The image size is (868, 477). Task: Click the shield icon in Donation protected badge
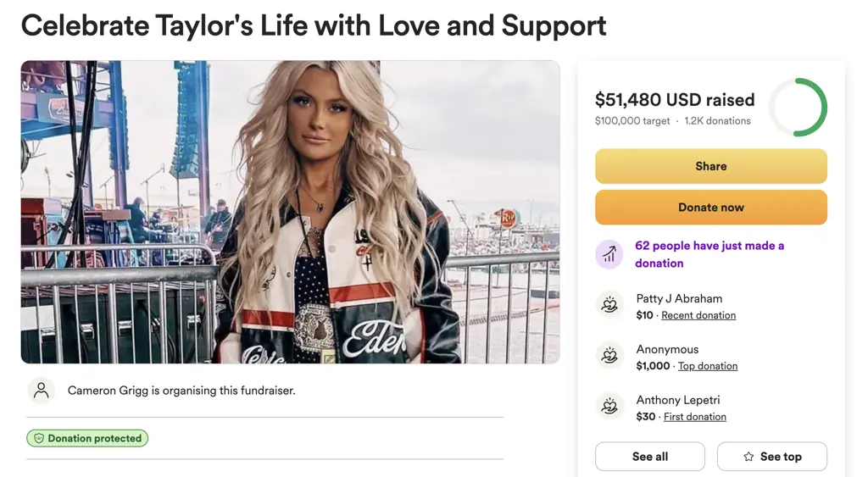point(38,439)
